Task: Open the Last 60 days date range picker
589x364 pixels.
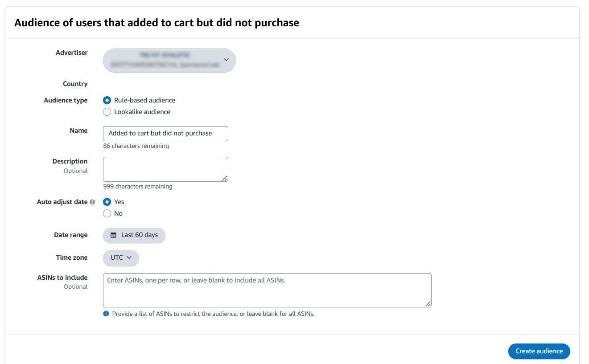Action: click(x=134, y=235)
